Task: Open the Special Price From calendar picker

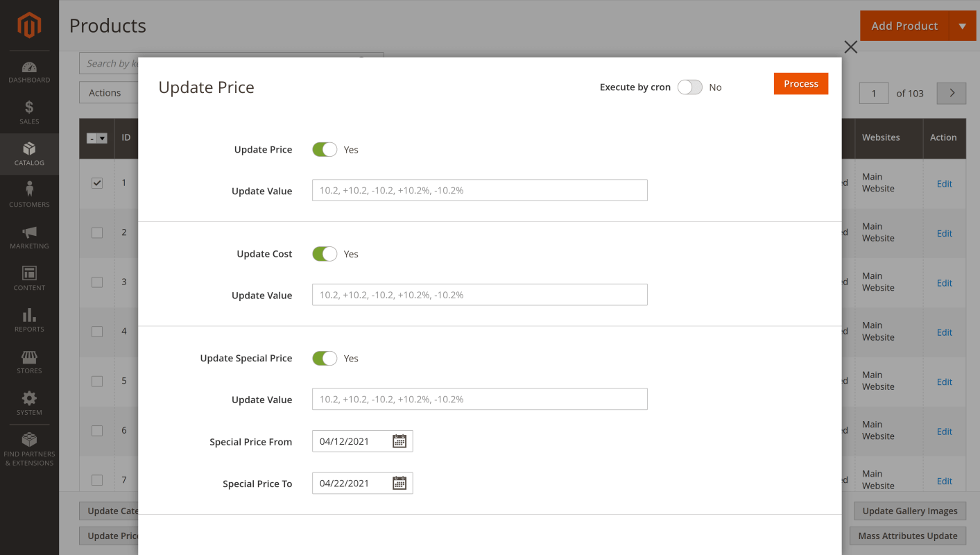Action: 399,441
